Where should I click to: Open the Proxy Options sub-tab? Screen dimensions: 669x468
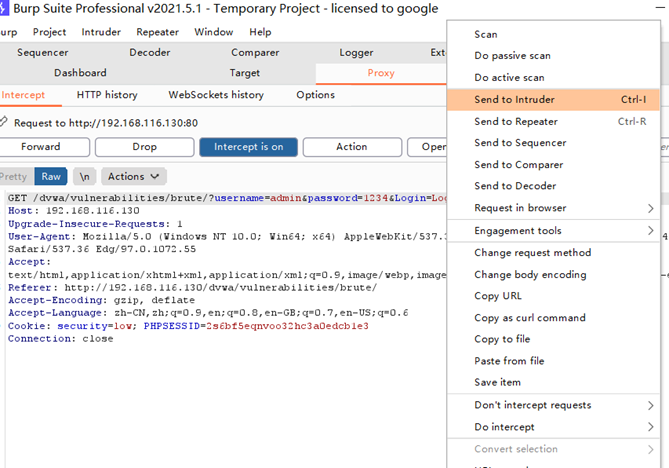[315, 95]
